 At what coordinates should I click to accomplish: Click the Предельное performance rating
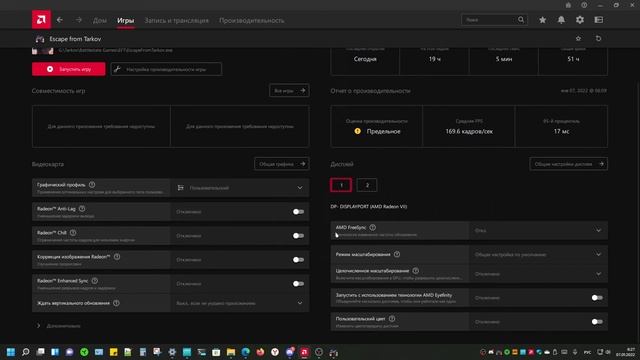pos(383,131)
